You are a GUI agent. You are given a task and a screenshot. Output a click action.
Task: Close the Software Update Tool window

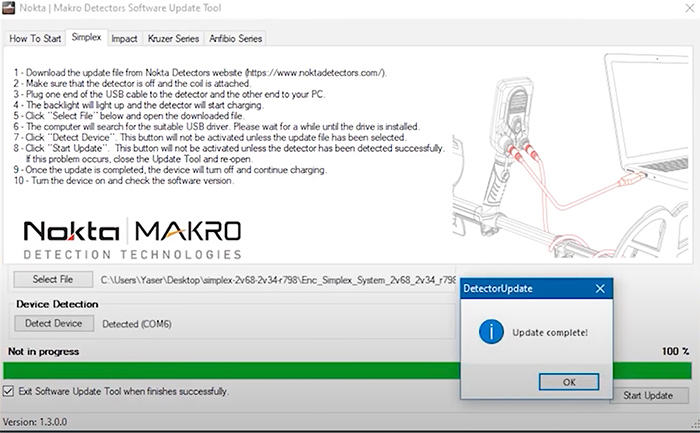(689, 8)
